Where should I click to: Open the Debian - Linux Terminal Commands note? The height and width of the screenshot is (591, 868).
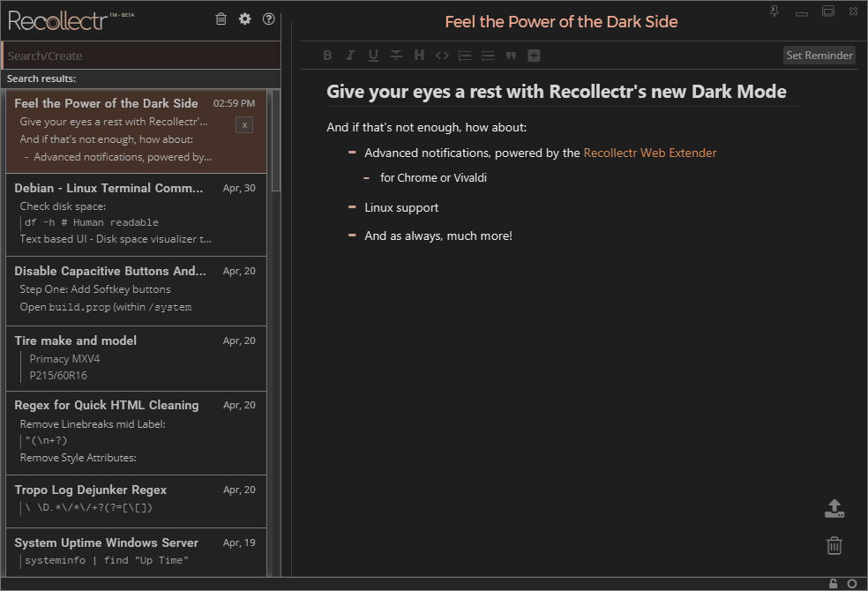coord(136,214)
